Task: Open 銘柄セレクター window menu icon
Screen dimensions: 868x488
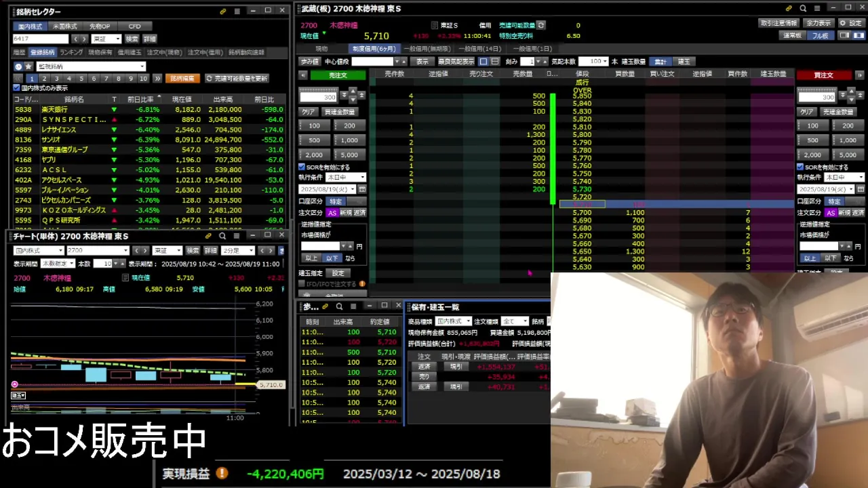Action: coord(237,12)
